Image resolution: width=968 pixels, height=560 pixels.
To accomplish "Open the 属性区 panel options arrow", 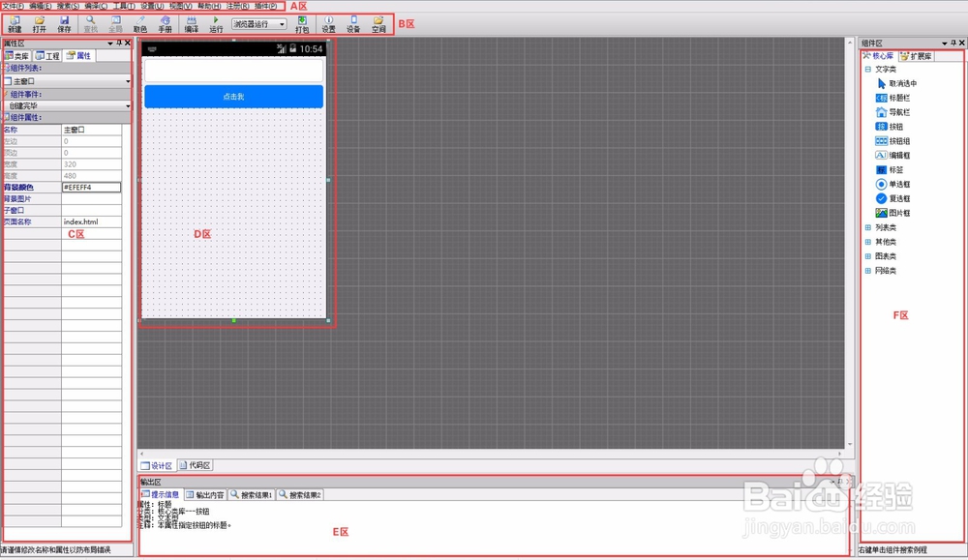I will (110, 44).
